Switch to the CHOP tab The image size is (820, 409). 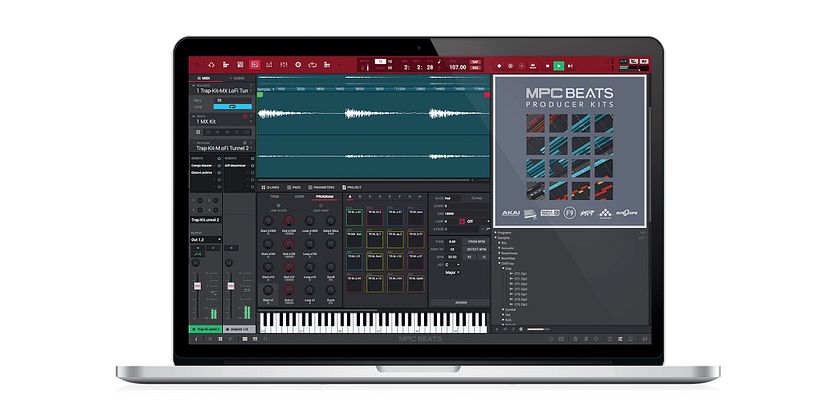[x=300, y=197]
